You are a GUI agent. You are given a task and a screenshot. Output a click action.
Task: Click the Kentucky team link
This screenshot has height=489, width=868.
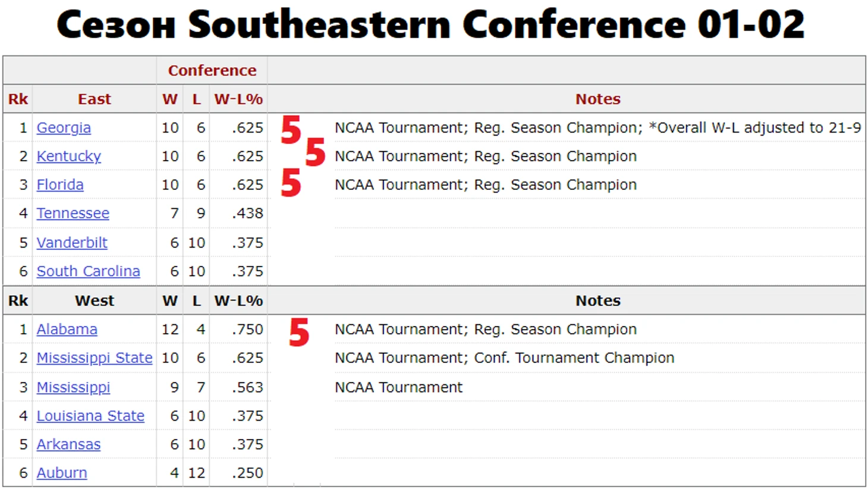point(68,156)
